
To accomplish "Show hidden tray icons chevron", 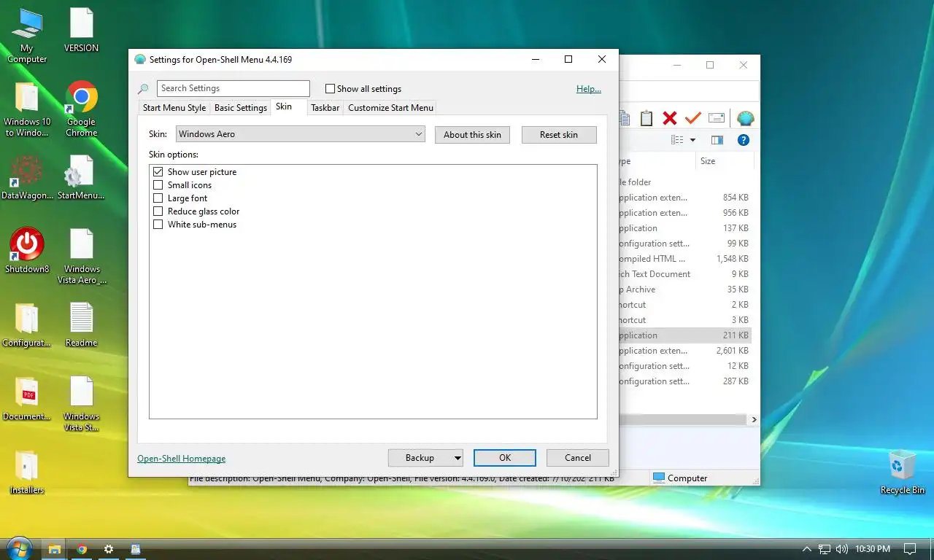I will pyautogui.click(x=806, y=549).
